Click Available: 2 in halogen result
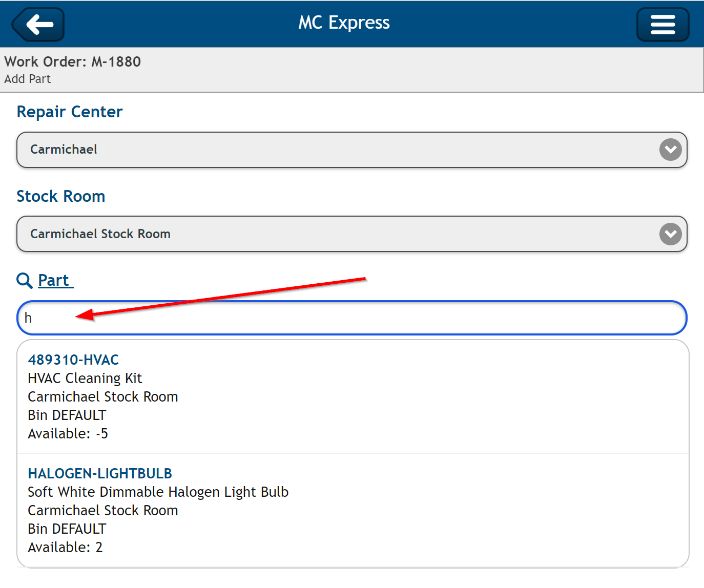Viewport: 704px width, 588px height. [65, 547]
